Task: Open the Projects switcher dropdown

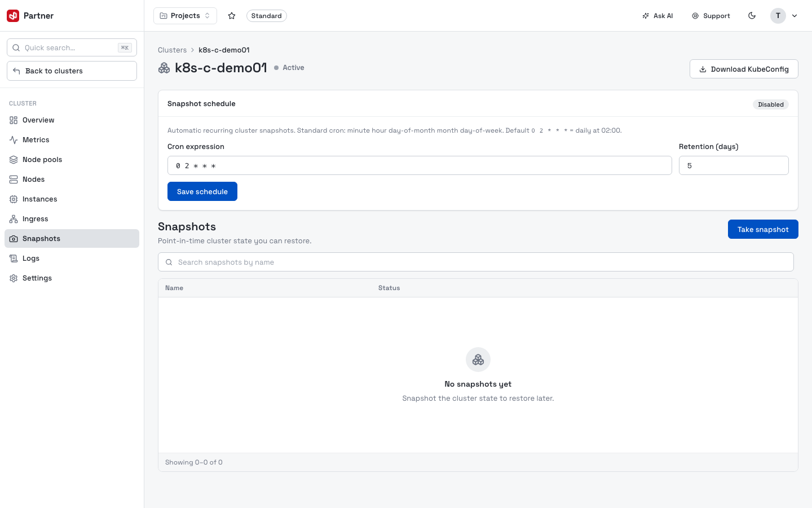Action: click(186, 16)
